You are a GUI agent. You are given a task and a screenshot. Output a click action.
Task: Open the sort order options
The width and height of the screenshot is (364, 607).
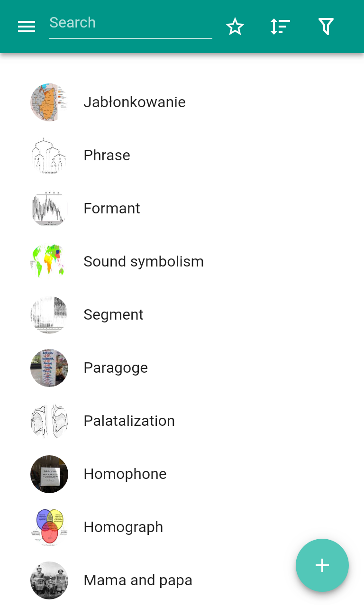point(280,27)
